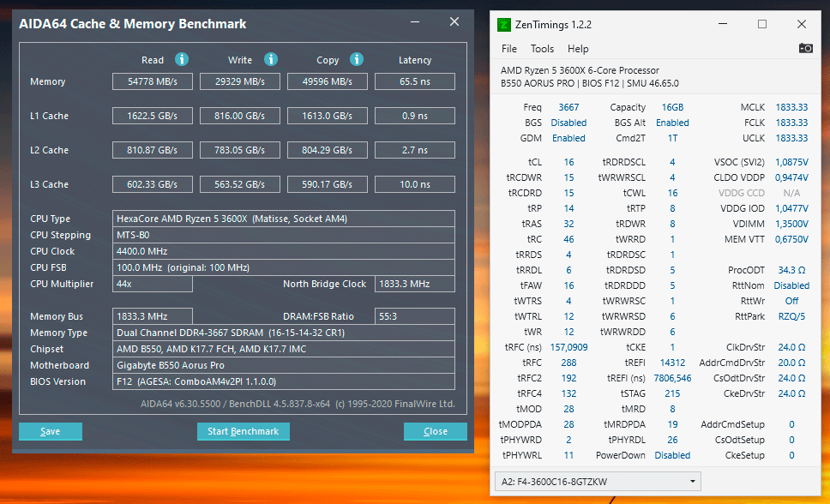Open the Tools menu in ZenTimings
The height and width of the screenshot is (504, 830).
coord(542,49)
